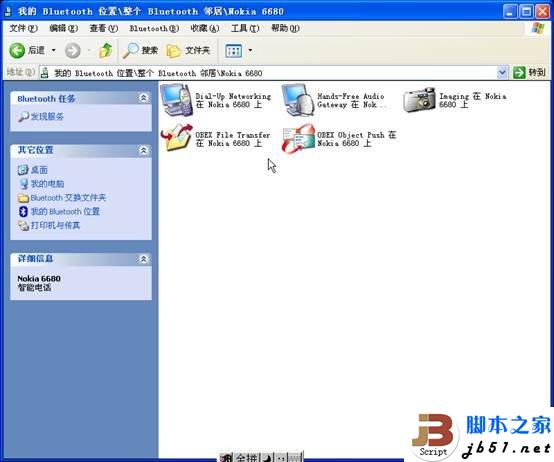Open 打印机与传真 link
554x462 pixels.
(55, 225)
